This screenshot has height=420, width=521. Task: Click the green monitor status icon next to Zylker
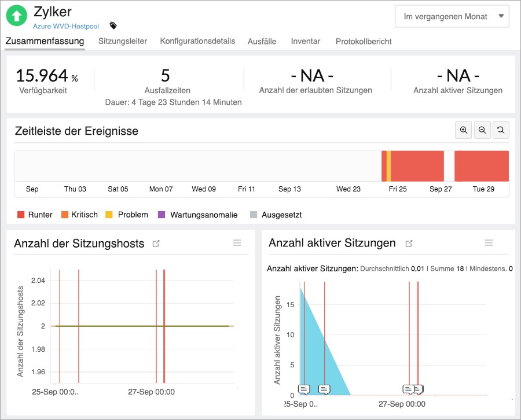(16, 16)
